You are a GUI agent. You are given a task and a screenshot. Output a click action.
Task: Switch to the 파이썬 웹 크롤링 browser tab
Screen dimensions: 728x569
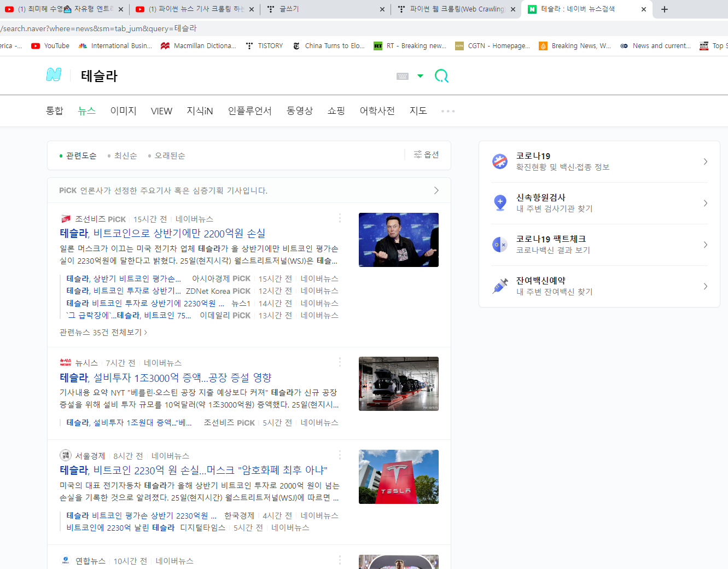[457, 9]
